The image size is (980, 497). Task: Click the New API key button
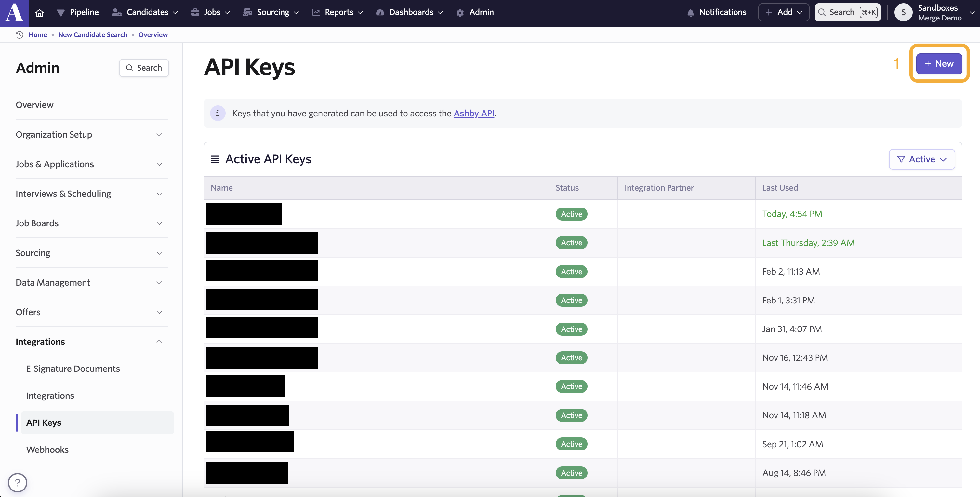click(x=938, y=63)
